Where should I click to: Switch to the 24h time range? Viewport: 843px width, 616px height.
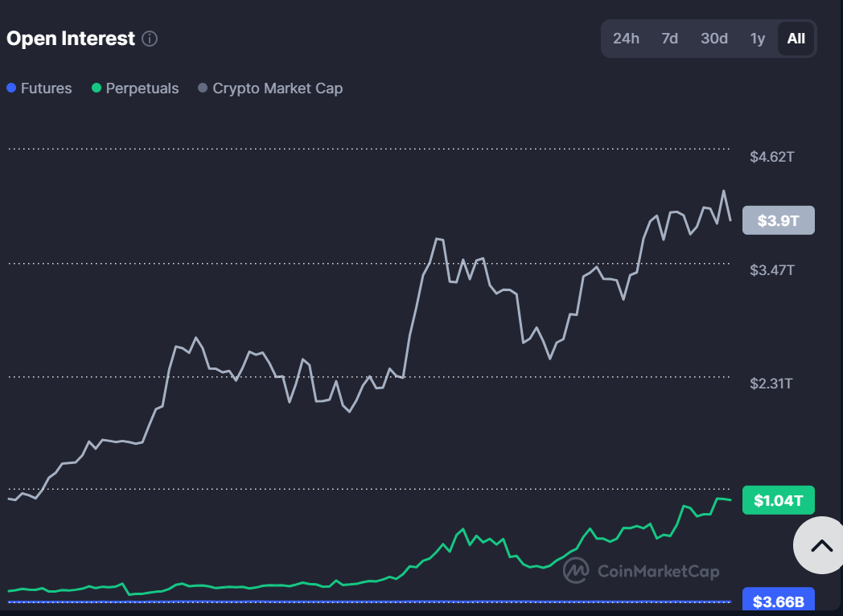tap(626, 39)
